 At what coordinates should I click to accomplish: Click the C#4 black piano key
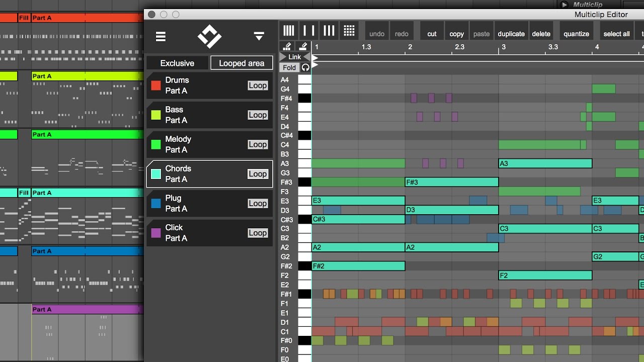tap(304, 136)
